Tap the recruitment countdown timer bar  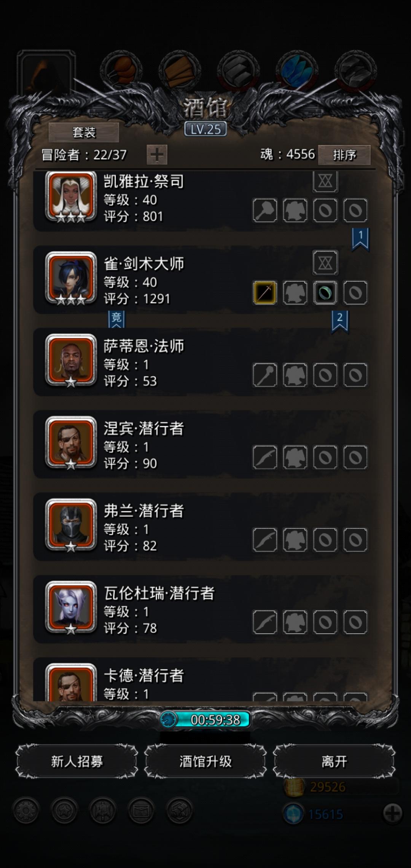click(205, 720)
